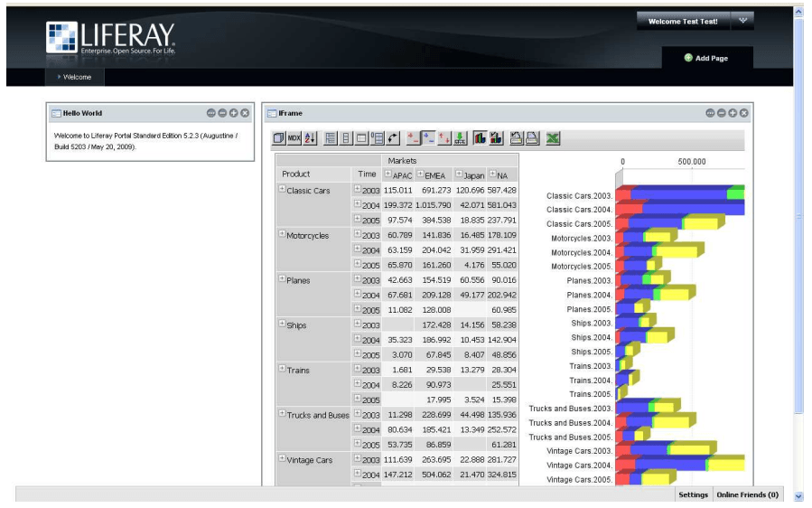The width and height of the screenshot is (812, 508).
Task: Open the Online Friends (0) panel
Action: (x=747, y=495)
